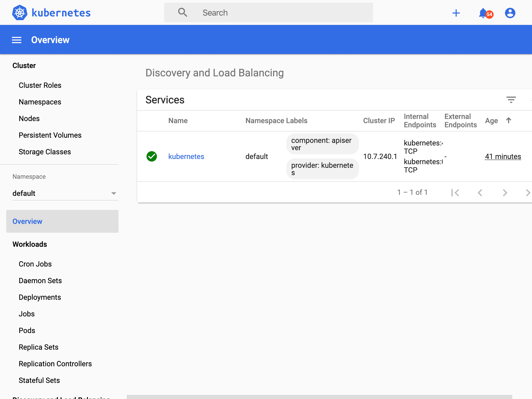This screenshot has height=399, width=532.
Task: Select Overview in sidebar
Action: (62, 221)
